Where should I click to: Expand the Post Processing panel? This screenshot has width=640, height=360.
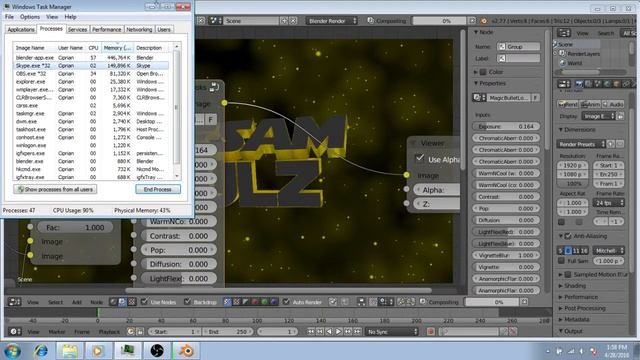coord(584,308)
